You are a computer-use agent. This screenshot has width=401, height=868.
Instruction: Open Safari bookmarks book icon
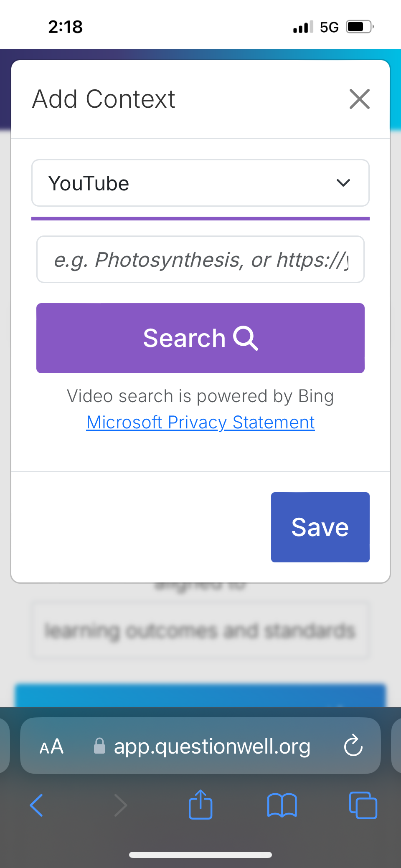(x=282, y=805)
